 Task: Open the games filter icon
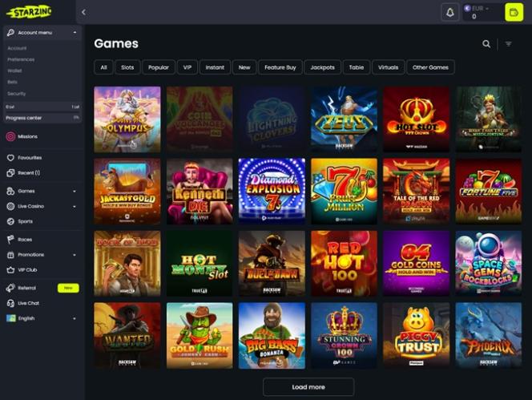pyautogui.click(x=508, y=44)
